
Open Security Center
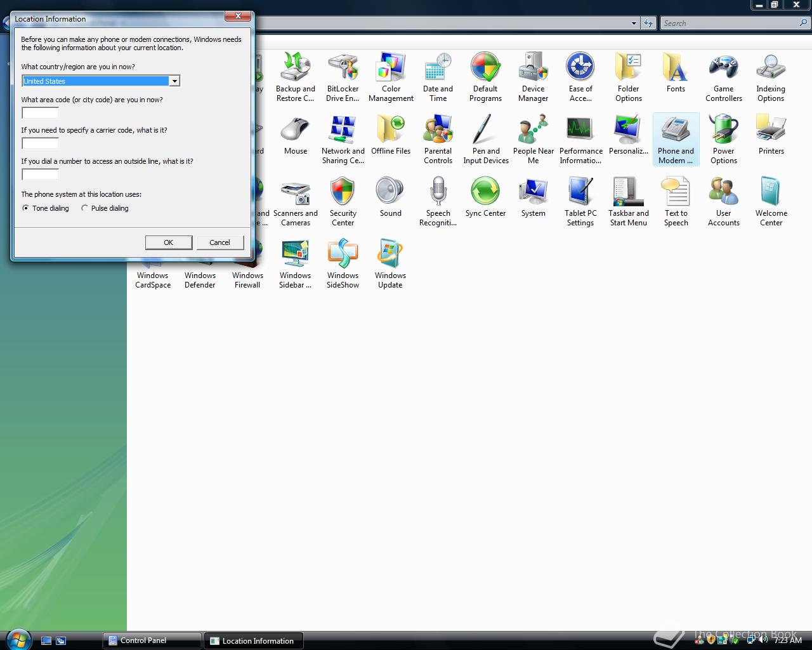click(343, 202)
